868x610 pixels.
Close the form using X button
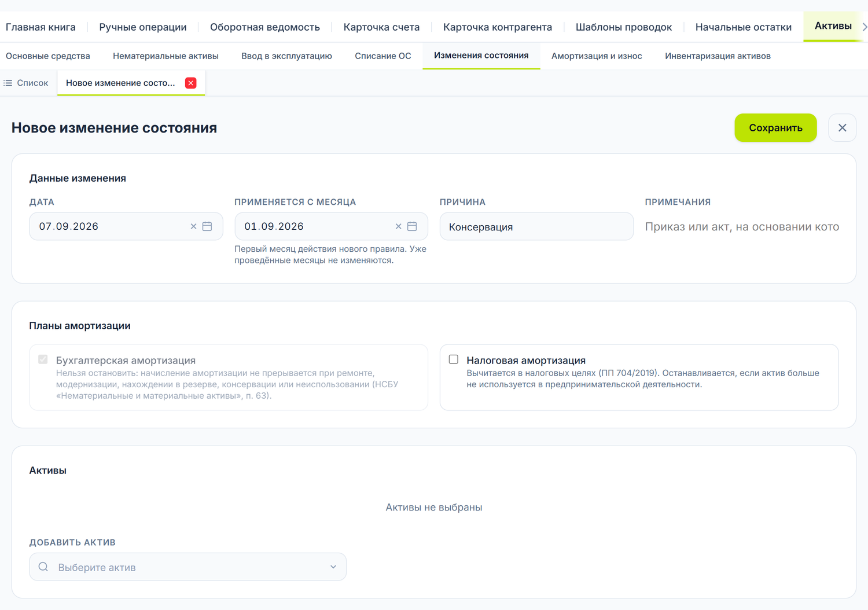click(x=842, y=128)
